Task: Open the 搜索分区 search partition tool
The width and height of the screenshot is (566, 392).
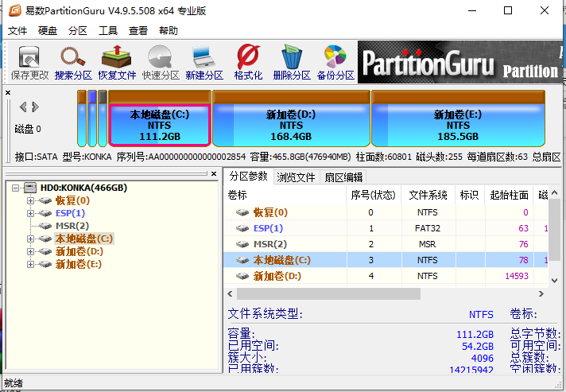Action: click(x=73, y=62)
